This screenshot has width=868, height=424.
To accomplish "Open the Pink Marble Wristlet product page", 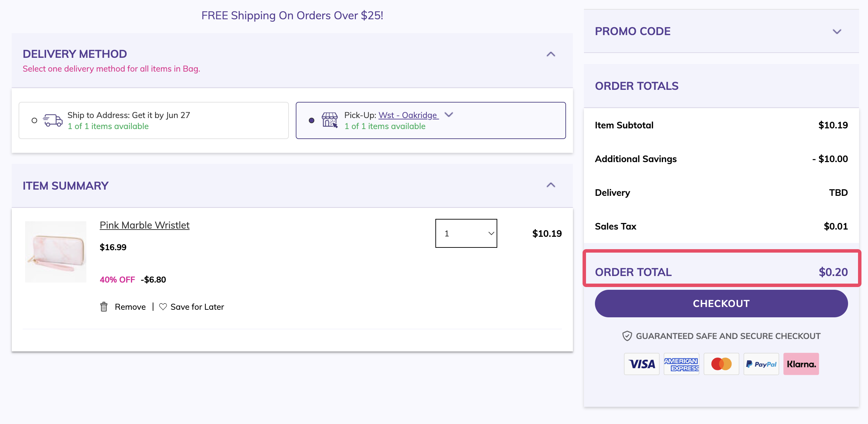I will [144, 225].
